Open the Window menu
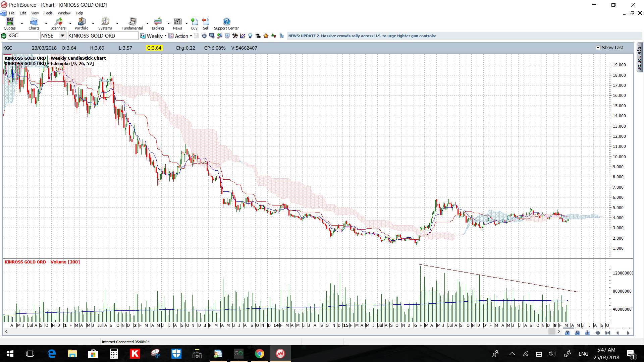This screenshot has height=362, width=644. coord(64,13)
